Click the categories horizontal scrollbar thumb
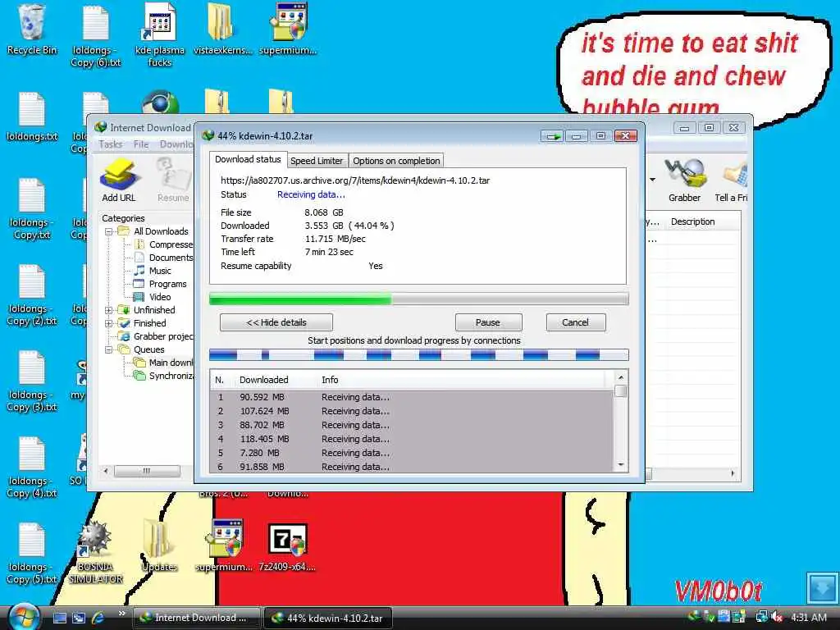The height and width of the screenshot is (630, 840). coord(147,471)
